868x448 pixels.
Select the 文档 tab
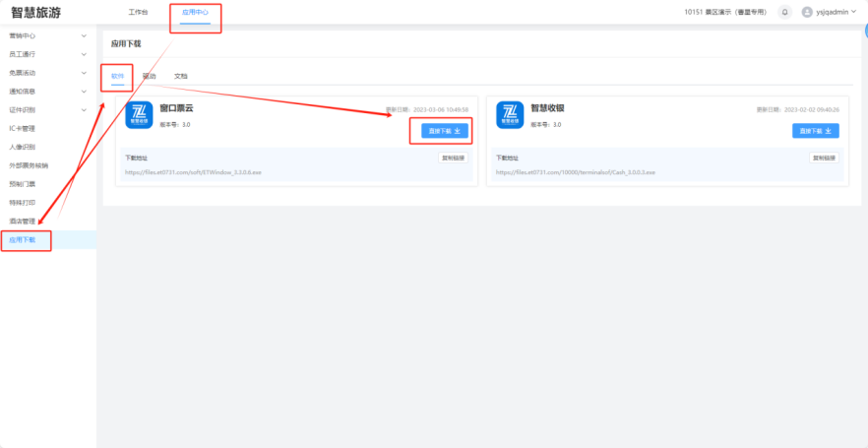[x=181, y=76]
